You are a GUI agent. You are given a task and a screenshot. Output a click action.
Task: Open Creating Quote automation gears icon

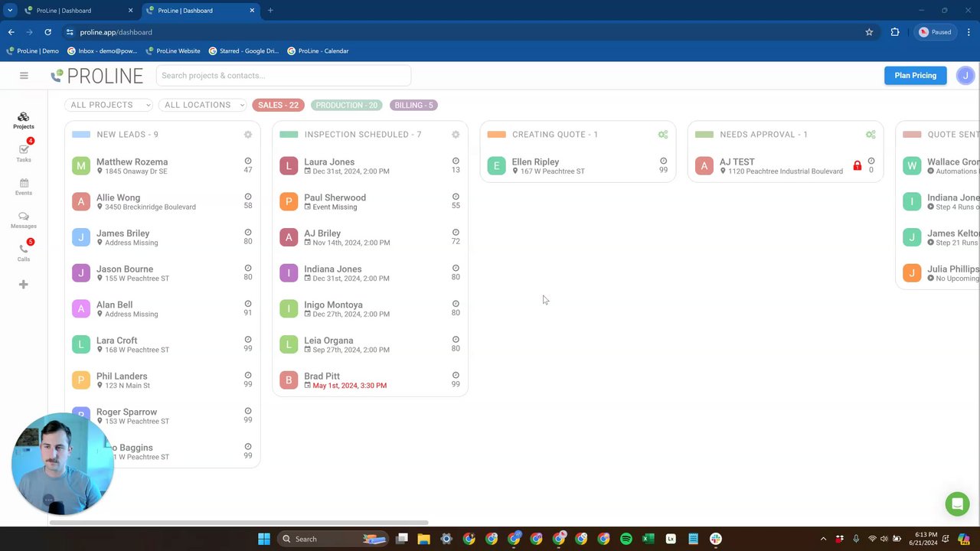pos(663,135)
